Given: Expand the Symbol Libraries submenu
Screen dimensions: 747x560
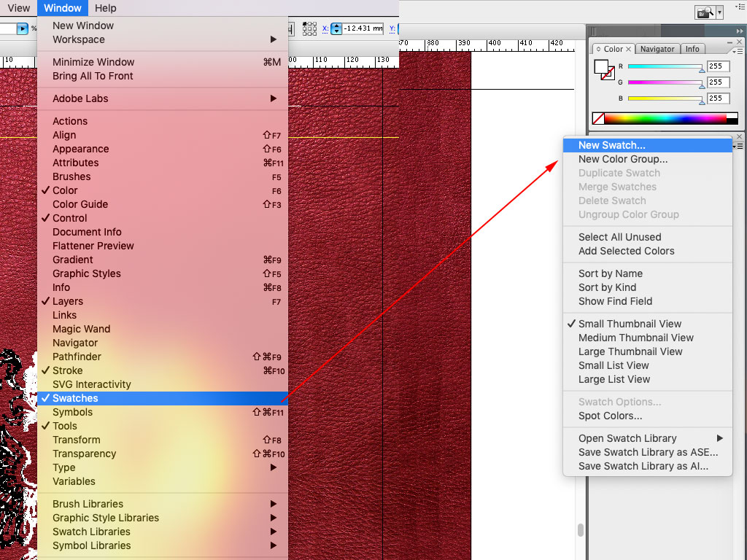Looking at the screenshot, I should [163, 545].
